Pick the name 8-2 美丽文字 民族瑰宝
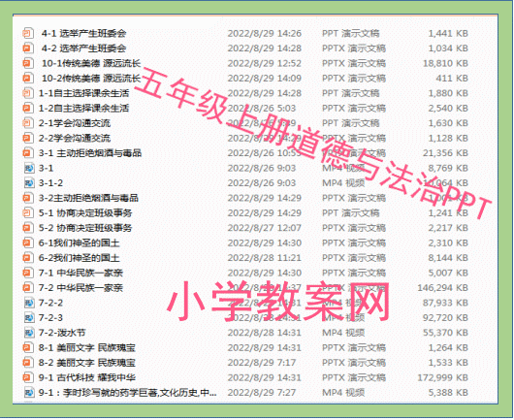Image resolution: width=514 pixels, height=420 pixels. click(x=87, y=363)
